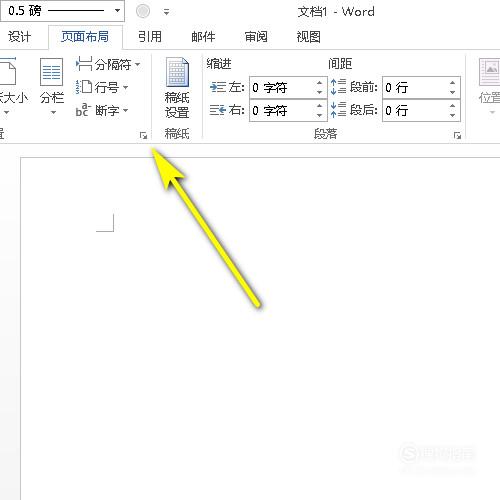Click the left indent 左 field
Screen dimensions: 500x500
282,87
